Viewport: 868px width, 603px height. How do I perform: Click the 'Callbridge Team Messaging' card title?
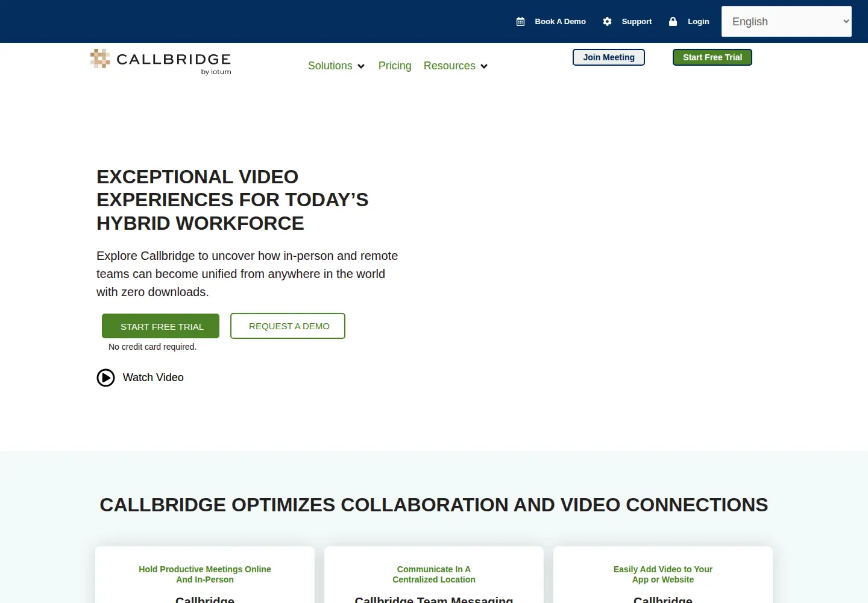tap(434, 599)
